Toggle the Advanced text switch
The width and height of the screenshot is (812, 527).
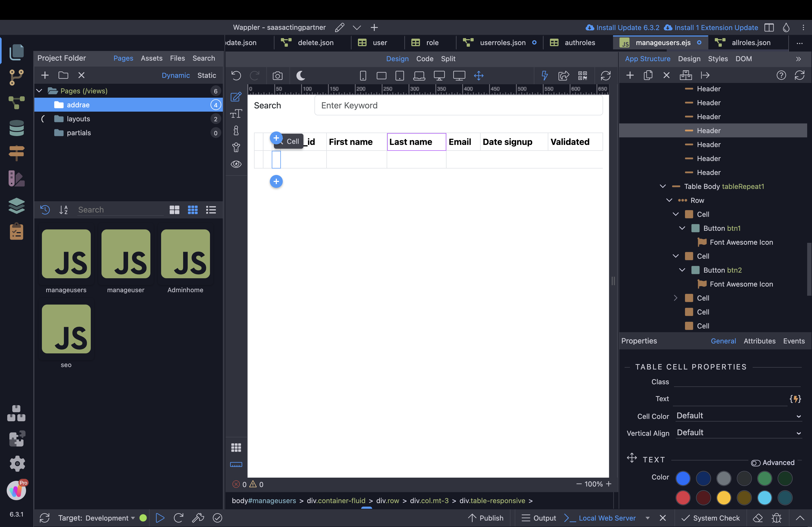coord(755,463)
